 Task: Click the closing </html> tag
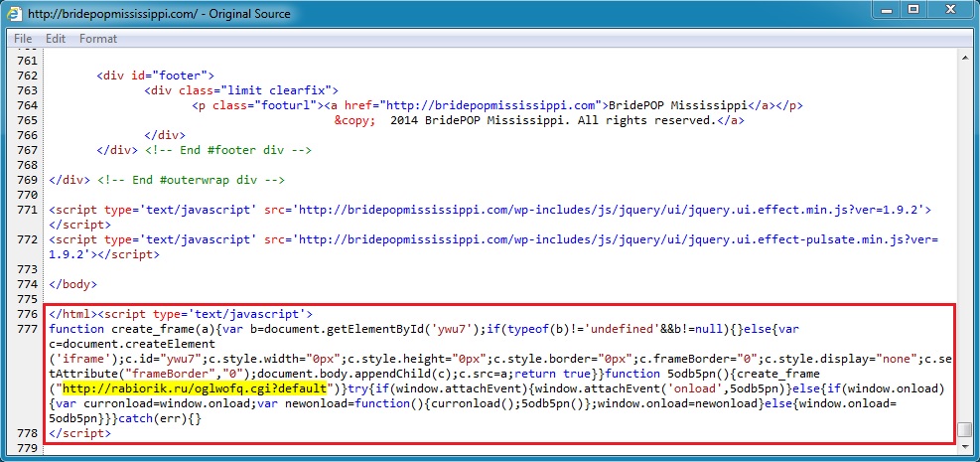coord(73,315)
